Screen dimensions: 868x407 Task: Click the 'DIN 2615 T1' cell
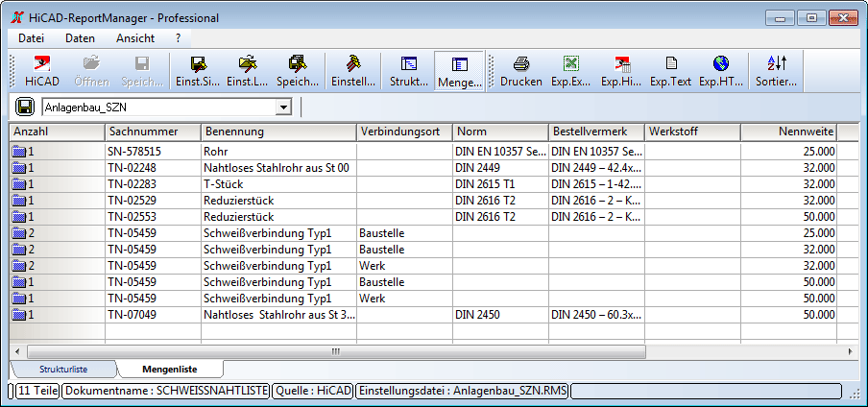click(500, 184)
